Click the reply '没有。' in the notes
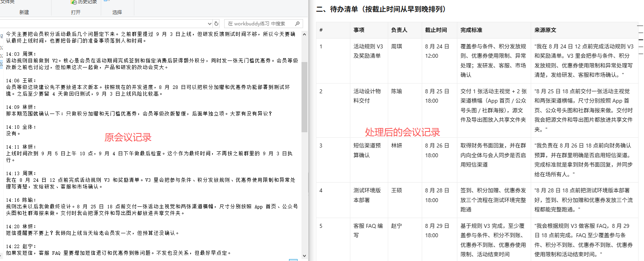 point(13,133)
